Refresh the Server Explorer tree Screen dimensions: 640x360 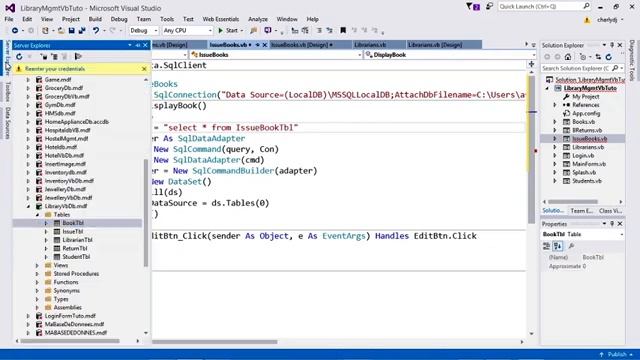click(19, 57)
